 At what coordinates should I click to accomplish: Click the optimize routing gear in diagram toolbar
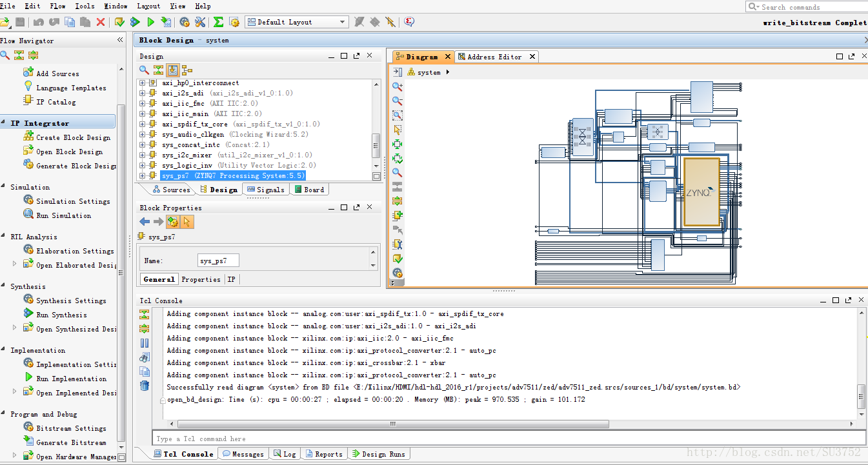click(x=398, y=273)
